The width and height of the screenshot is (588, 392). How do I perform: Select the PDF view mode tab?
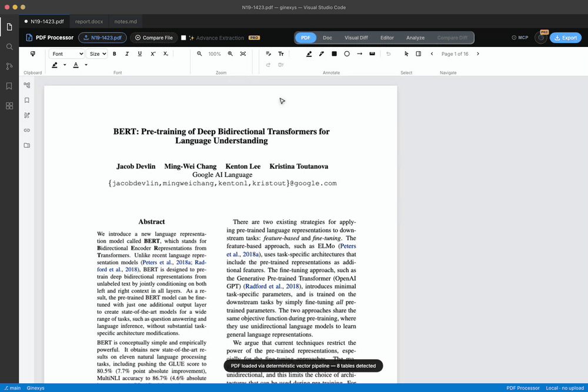(306, 38)
